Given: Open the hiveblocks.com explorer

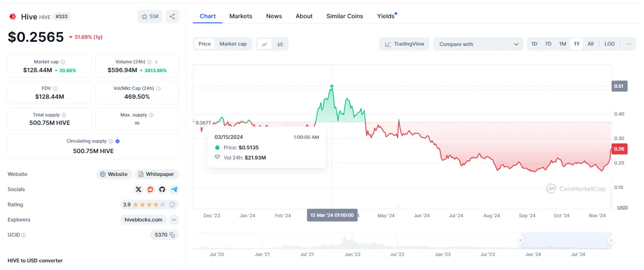Looking at the screenshot, I should tap(143, 220).
